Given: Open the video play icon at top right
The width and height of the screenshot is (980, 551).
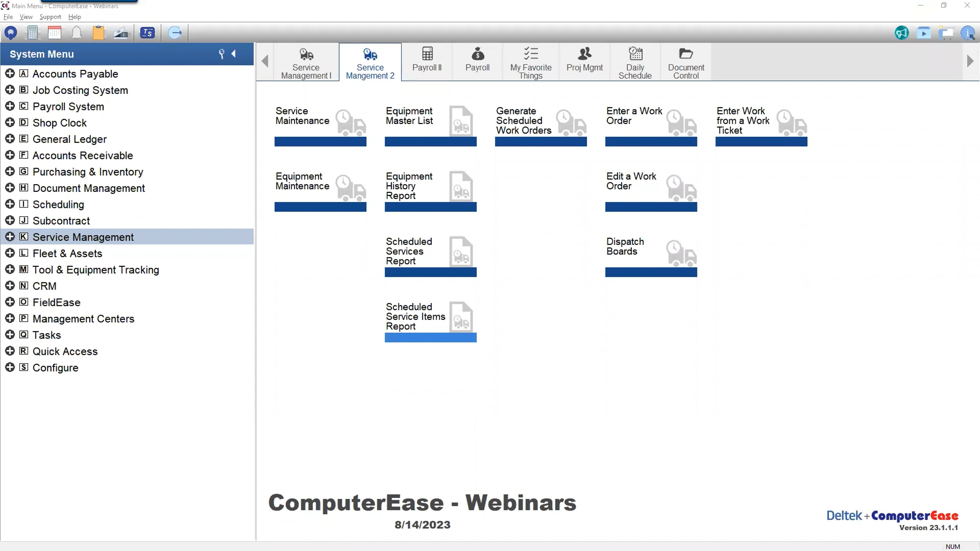Looking at the screenshot, I should pos(924,33).
